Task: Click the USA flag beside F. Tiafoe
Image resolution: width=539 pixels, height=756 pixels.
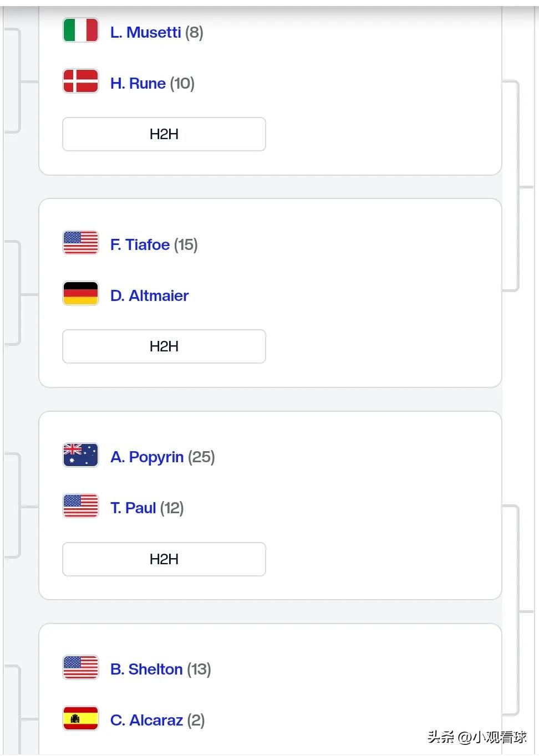Action: (x=81, y=243)
